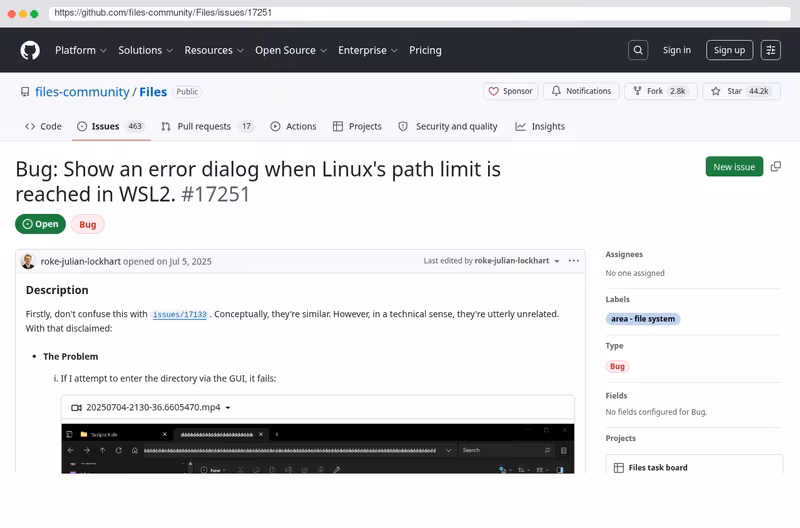Click the Actions play icon
This screenshot has width=800, height=528.
click(x=275, y=127)
